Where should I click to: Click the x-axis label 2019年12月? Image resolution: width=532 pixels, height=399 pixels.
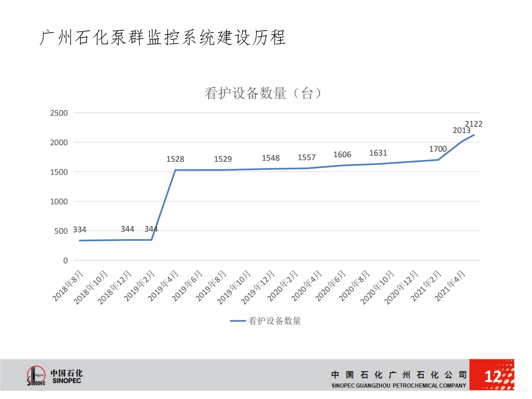[257, 287]
